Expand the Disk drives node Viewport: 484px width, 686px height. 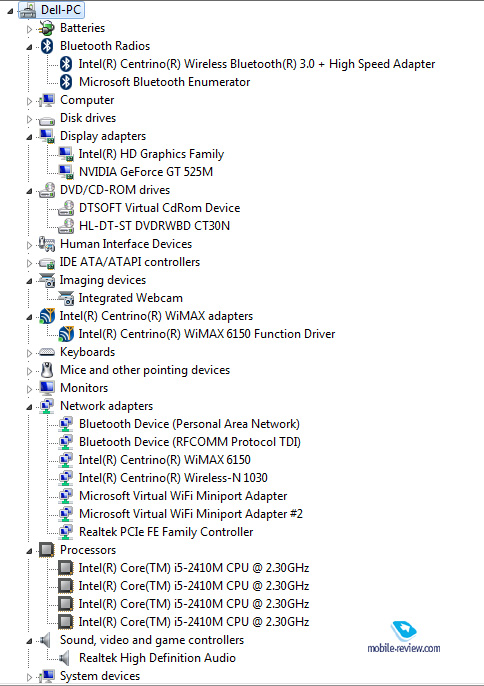click(x=29, y=119)
